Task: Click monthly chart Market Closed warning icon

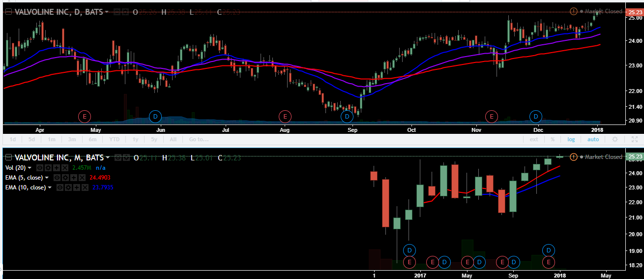Action: 573,156
